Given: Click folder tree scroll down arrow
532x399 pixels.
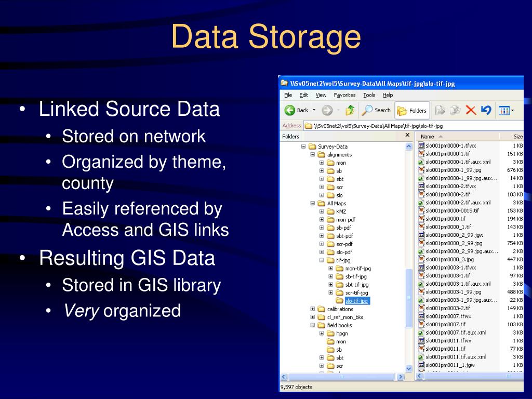Looking at the screenshot, I should point(408,368).
